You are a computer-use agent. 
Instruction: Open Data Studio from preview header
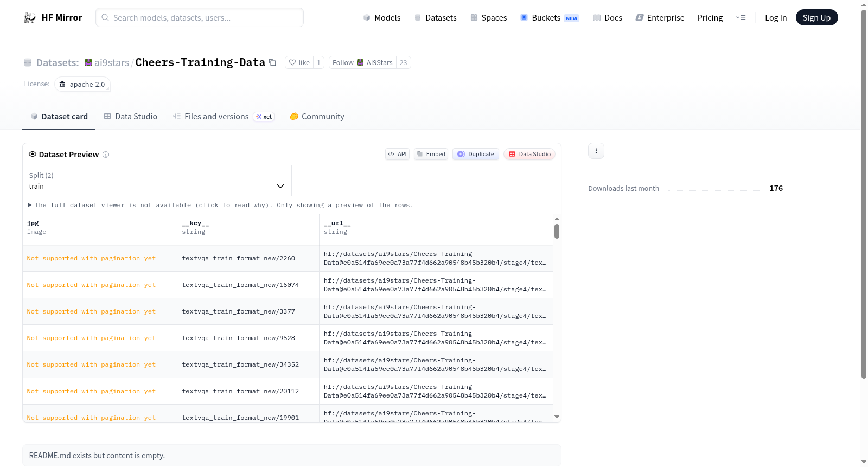pos(529,155)
